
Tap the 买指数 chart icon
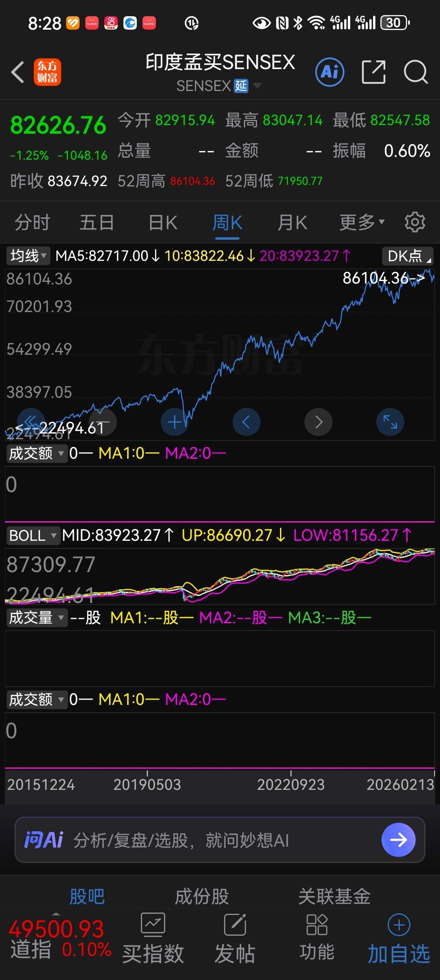(x=153, y=924)
